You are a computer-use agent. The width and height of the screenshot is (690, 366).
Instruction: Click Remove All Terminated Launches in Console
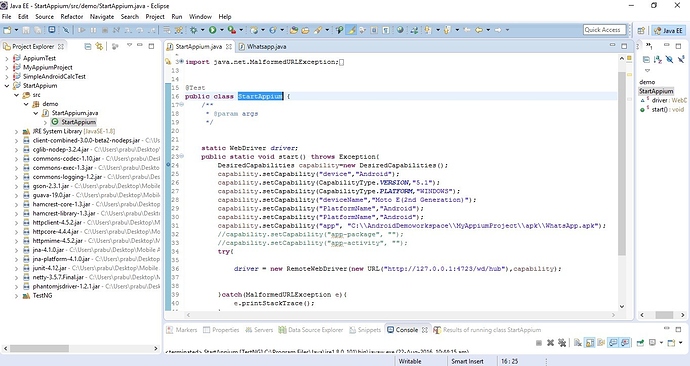tap(562, 343)
